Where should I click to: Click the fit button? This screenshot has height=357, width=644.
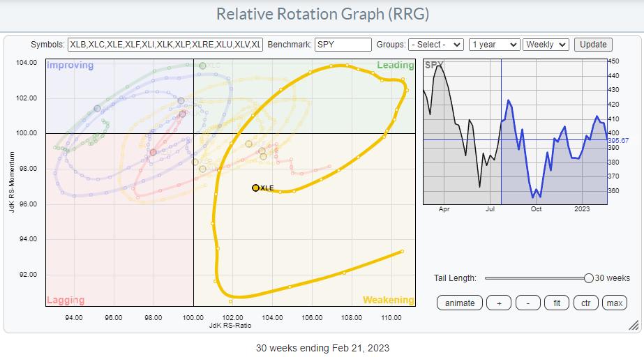pos(557,303)
